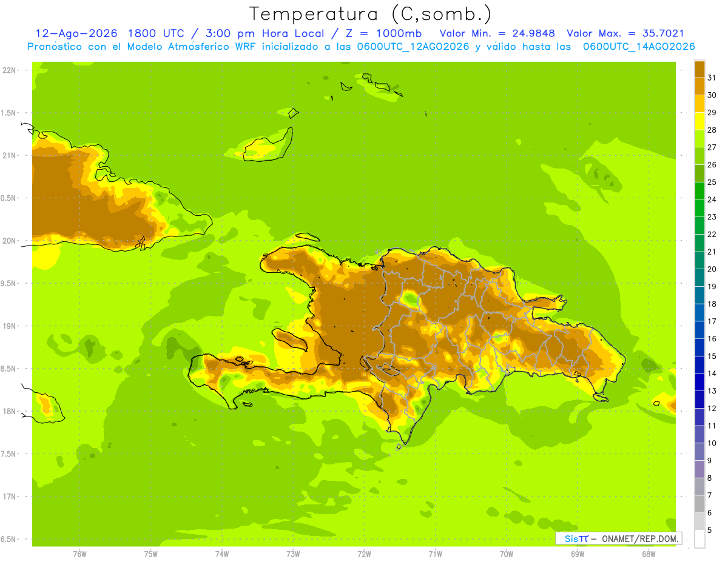Click the '21N' latitude label
The height and width of the screenshot is (562, 728).
point(9,156)
